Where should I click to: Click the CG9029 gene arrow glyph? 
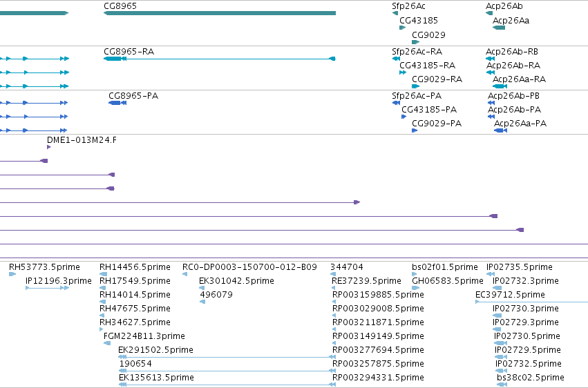coord(415,42)
